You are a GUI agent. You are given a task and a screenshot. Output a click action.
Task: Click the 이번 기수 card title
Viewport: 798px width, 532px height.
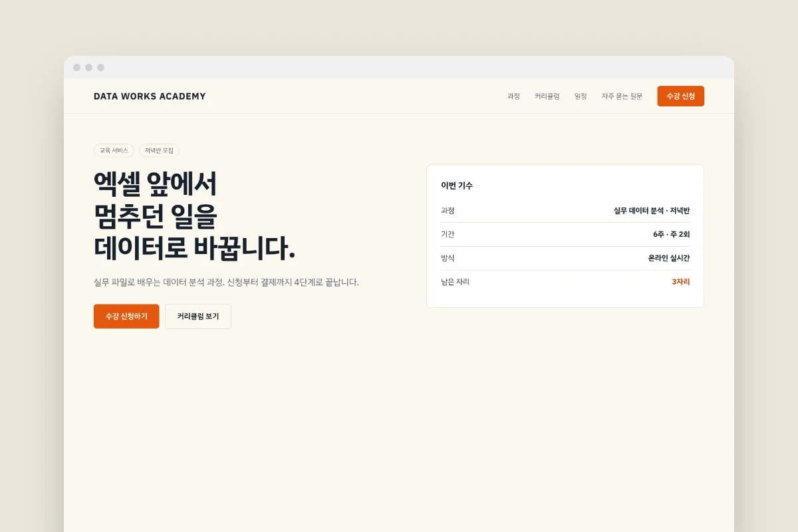pyautogui.click(x=457, y=186)
